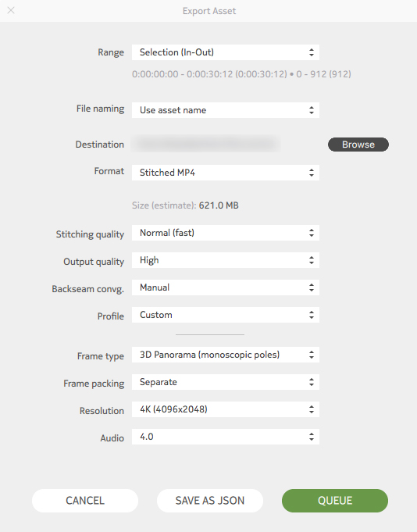Open the Format dropdown showing Stitched MP4
This screenshot has height=532, width=417.
point(226,173)
